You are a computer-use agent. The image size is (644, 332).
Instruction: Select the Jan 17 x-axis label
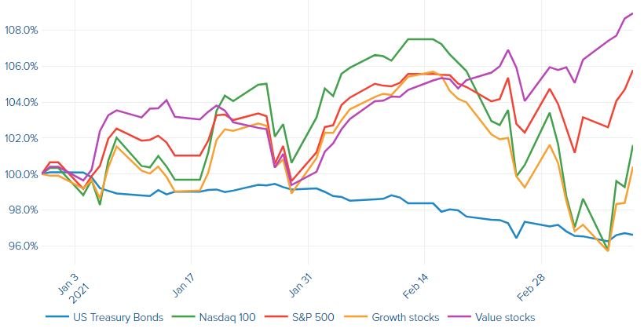184,277
